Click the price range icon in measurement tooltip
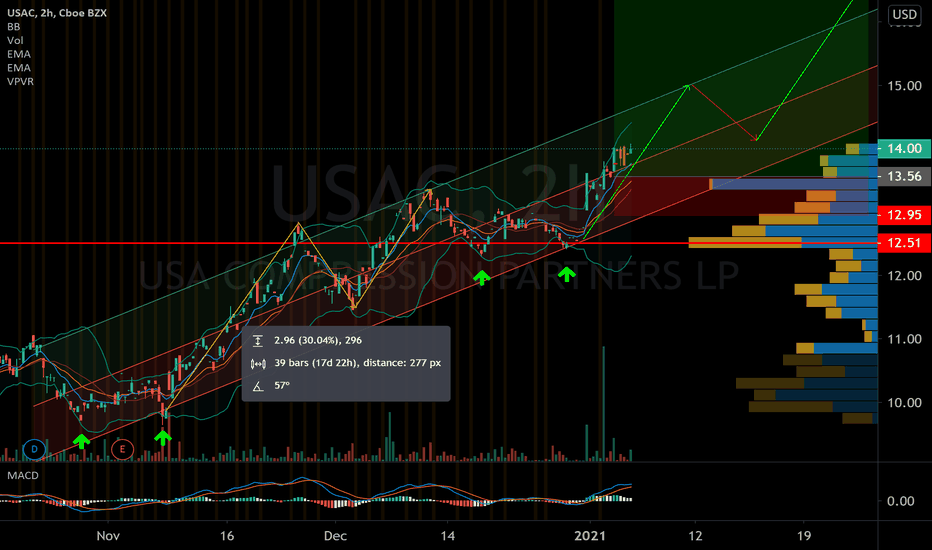The height and width of the screenshot is (550, 932). pos(258,341)
